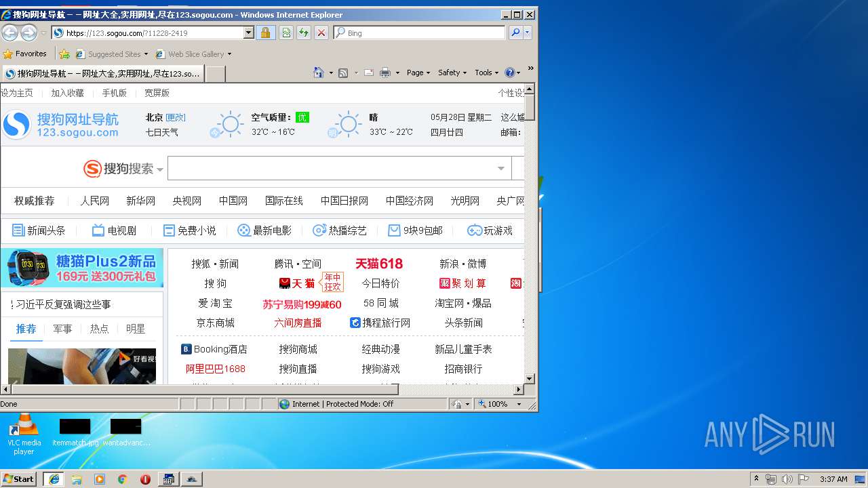Open the 新华网 link
This screenshot has height=488, width=868.
140,201
